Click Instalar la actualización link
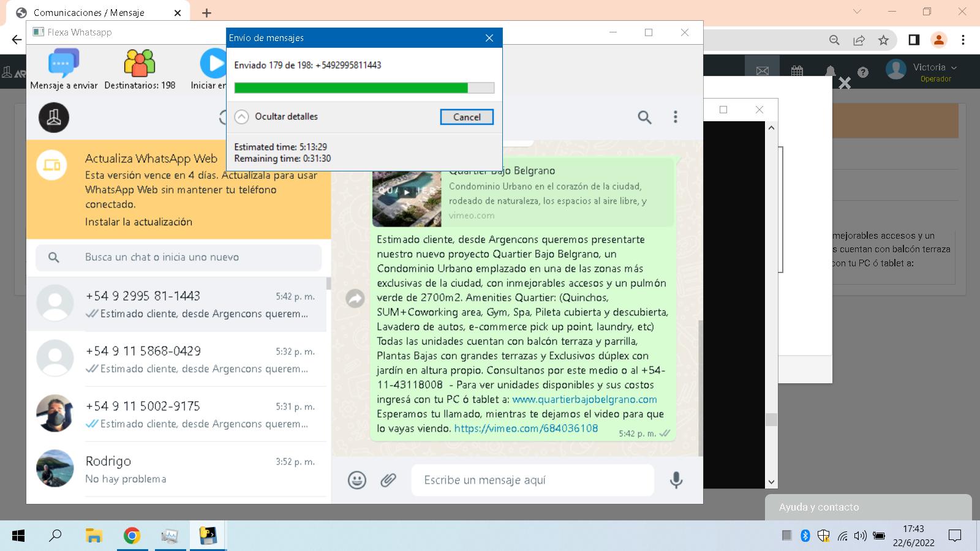980x551 pixels. (x=138, y=222)
